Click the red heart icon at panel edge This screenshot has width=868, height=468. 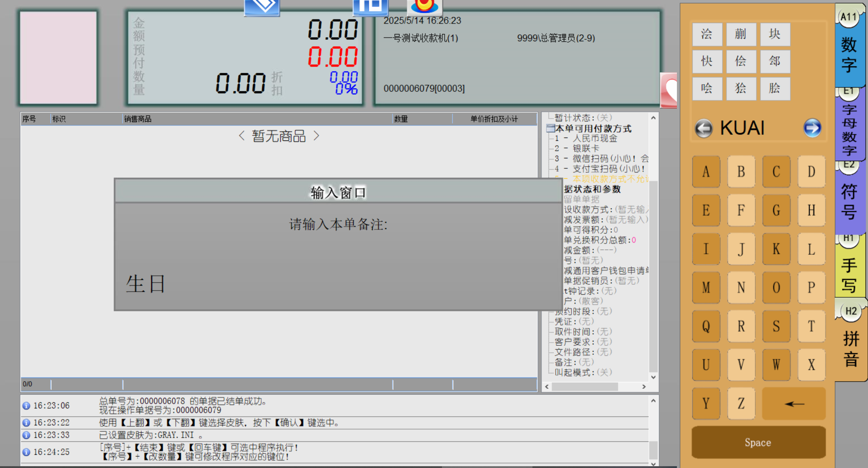click(669, 91)
